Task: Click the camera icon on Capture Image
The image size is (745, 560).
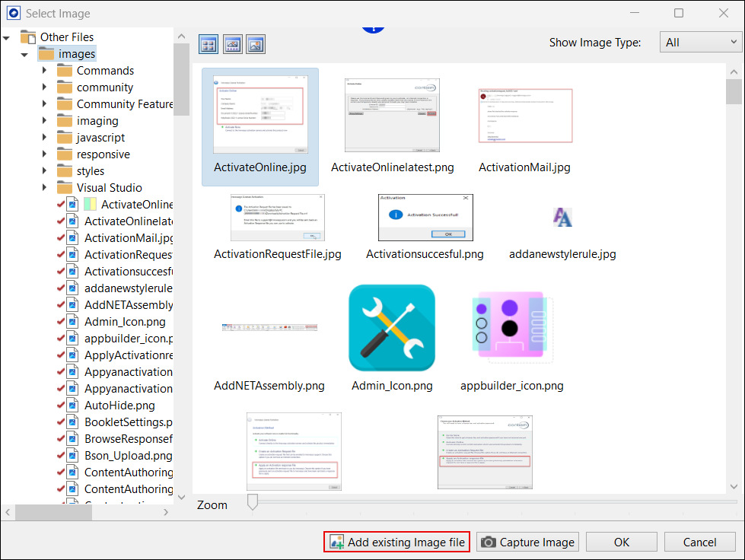Action: point(489,542)
